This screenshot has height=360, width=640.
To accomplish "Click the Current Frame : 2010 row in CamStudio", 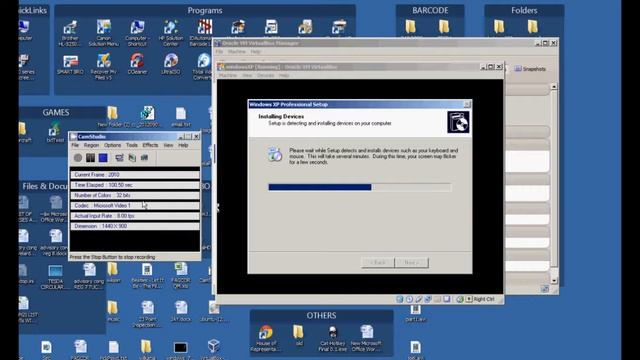I will [x=135, y=175].
